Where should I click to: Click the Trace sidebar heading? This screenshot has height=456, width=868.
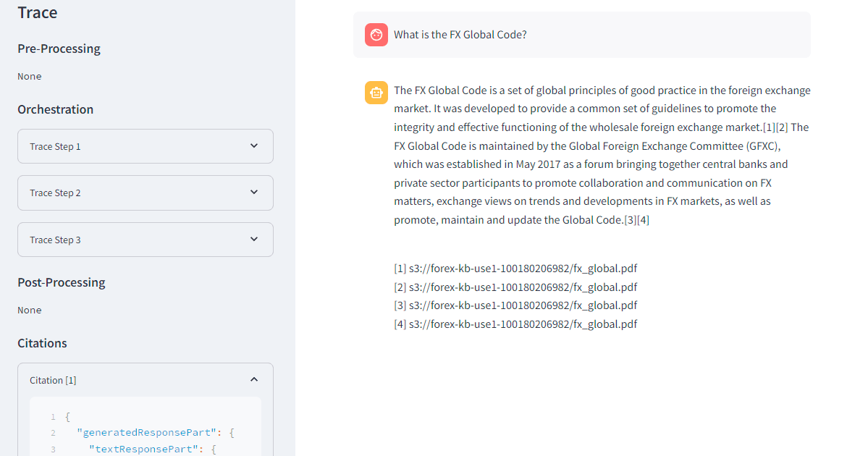point(38,13)
